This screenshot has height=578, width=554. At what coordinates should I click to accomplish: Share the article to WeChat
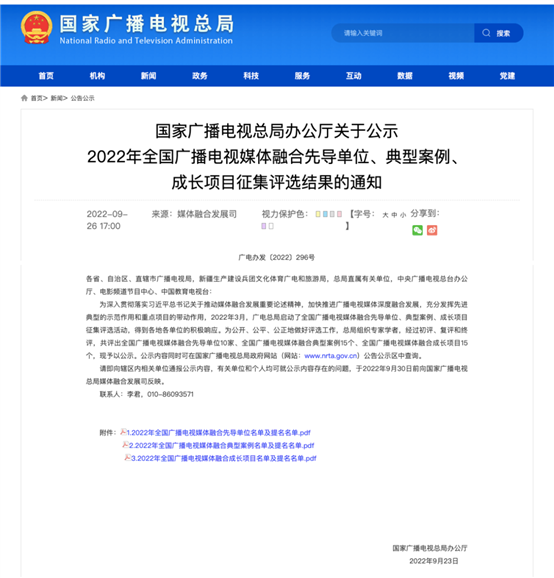click(x=417, y=230)
